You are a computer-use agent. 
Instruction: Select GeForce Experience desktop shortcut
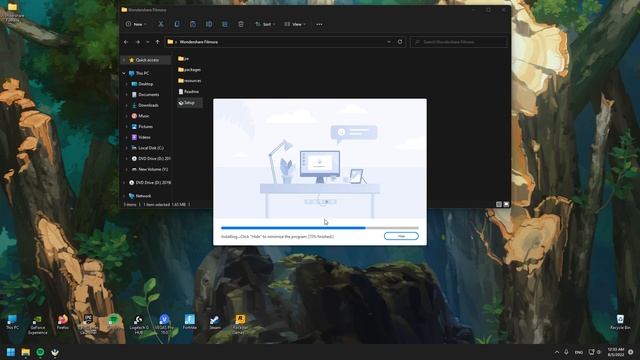(x=38, y=325)
